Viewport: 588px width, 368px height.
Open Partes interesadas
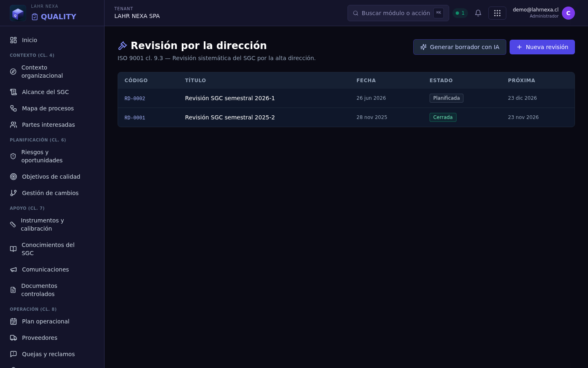click(x=52, y=125)
